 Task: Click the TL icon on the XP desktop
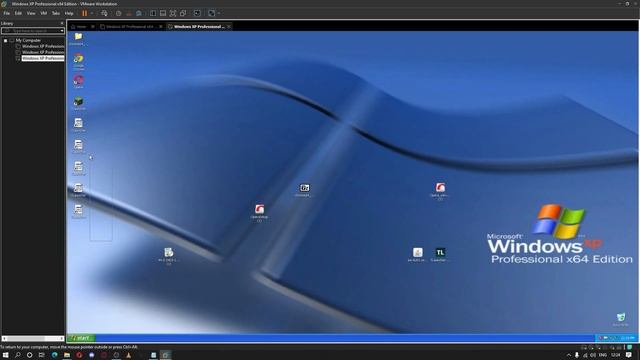click(440, 252)
